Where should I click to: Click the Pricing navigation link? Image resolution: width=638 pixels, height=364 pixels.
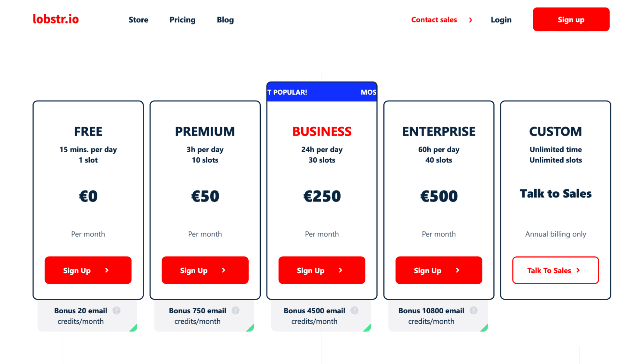182,19
